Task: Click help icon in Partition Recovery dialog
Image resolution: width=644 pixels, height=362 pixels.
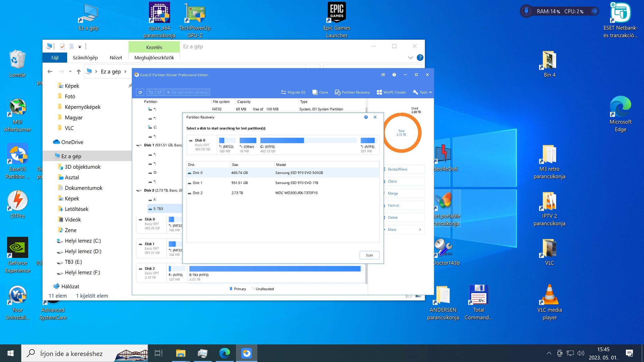Action: click(x=366, y=117)
